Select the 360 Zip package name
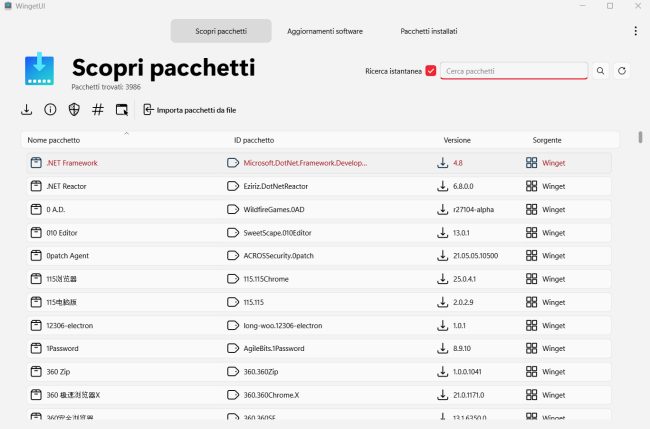The image size is (650, 429). [x=58, y=372]
